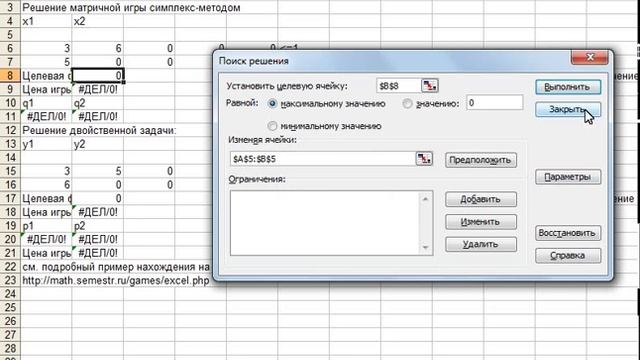Screen dimensions: 640x360
Task: Click the cell labeled p1
Action: click(46, 226)
